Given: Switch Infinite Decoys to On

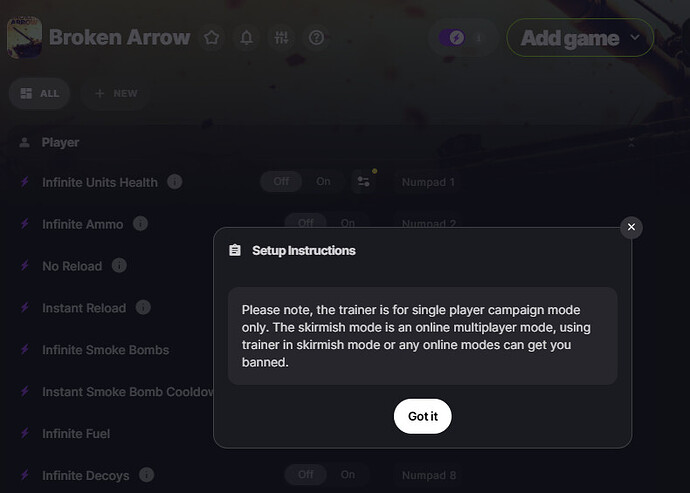Looking at the screenshot, I should click(x=347, y=475).
